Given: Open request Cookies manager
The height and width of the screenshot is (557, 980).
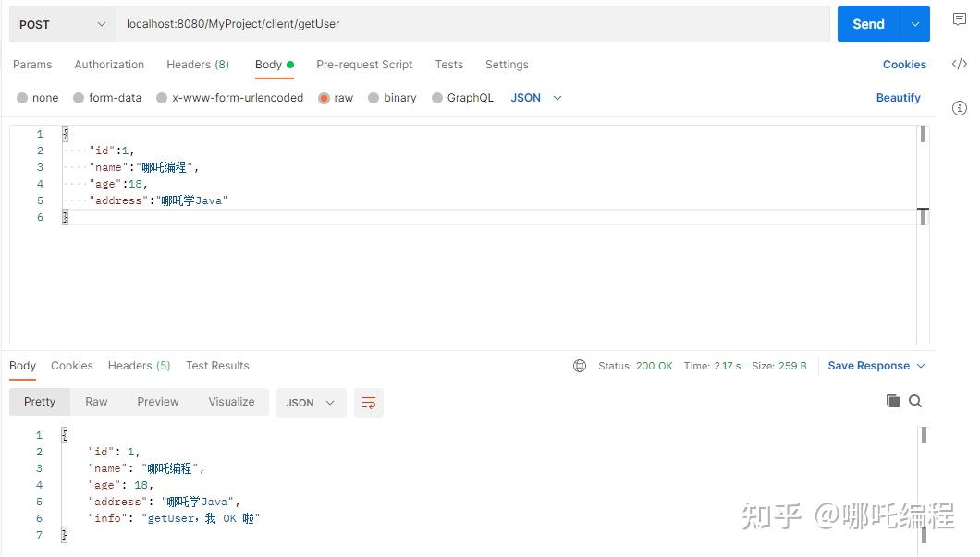Looking at the screenshot, I should [904, 65].
